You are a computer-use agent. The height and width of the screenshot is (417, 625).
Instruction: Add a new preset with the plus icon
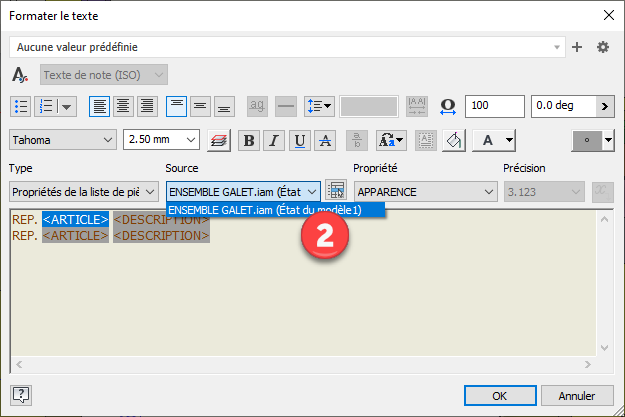tap(577, 47)
